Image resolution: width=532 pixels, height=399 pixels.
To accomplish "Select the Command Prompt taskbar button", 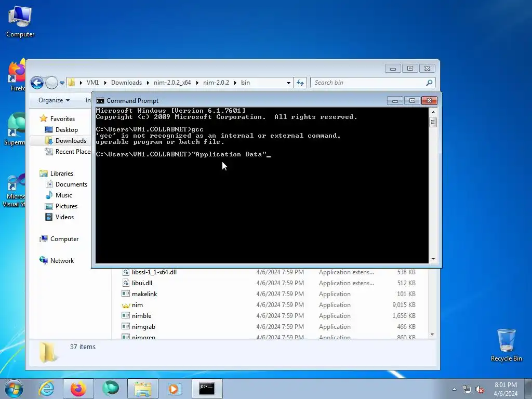I will coord(207,389).
